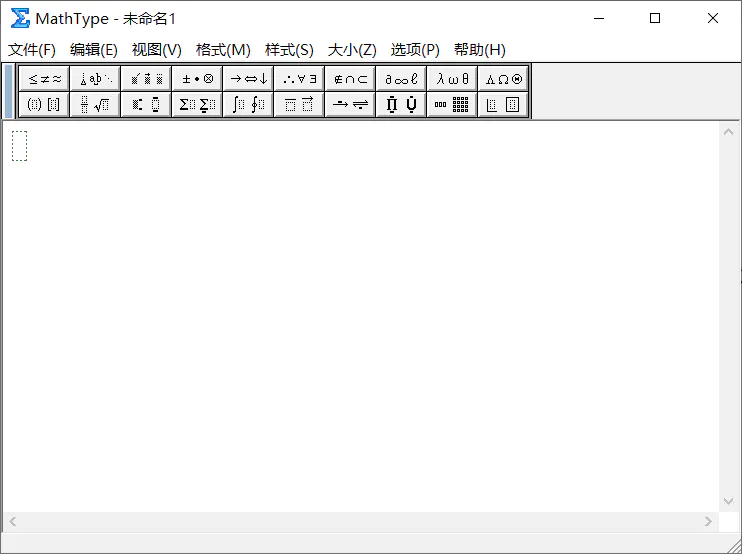Image resolution: width=742 pixels, height=554 pixels.
Task: Open the 样式(S) menu
Action: [x=289, y=50]
